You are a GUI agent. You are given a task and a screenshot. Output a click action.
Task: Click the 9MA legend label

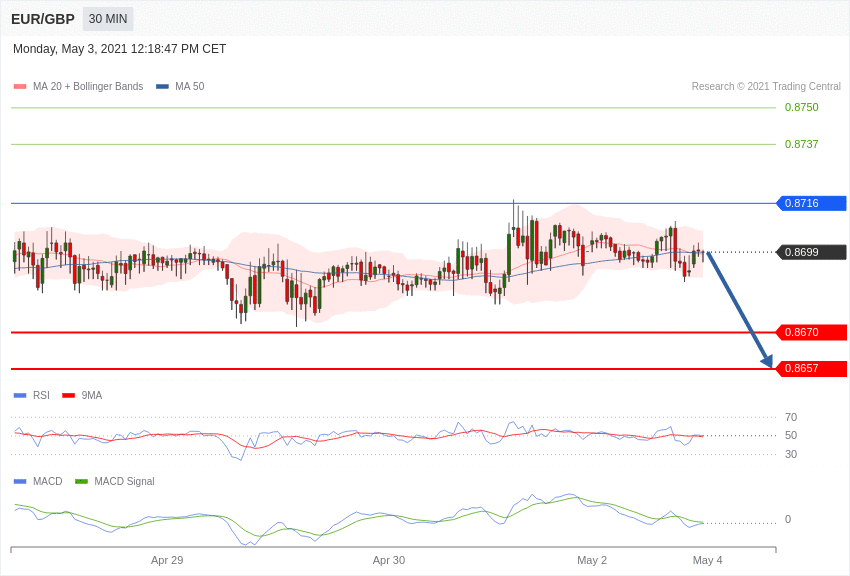92,396
